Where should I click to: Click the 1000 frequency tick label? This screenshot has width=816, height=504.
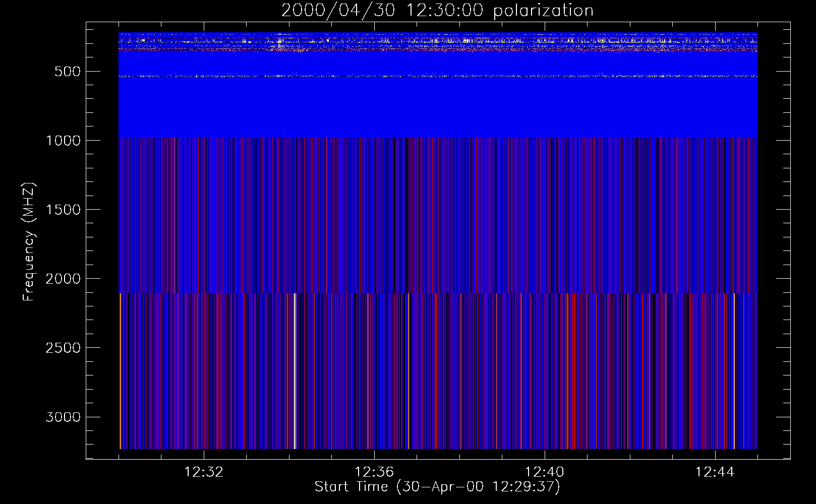(x=63, y=141)
